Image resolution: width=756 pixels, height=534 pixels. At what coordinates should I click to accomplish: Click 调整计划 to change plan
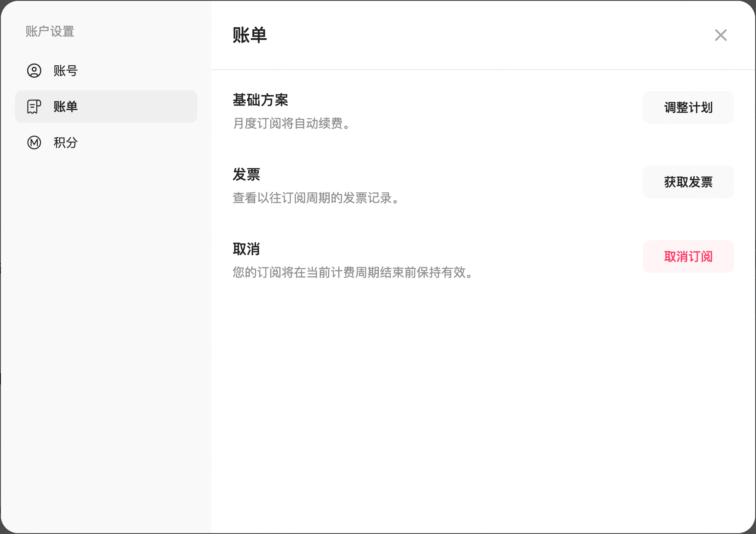[688, 107]
